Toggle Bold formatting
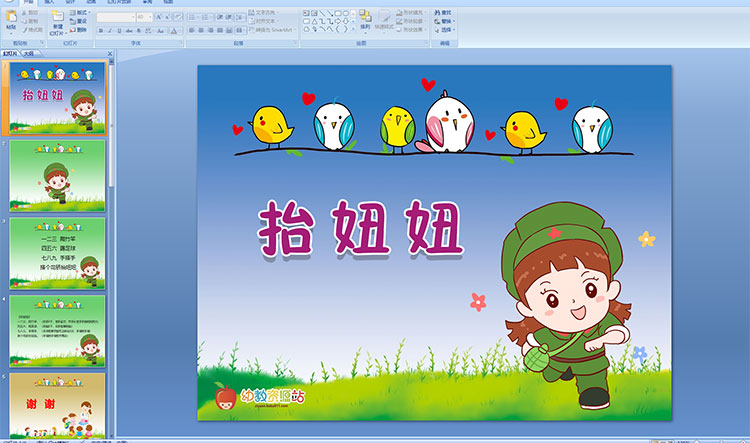This screenshot has width=750, height=443. tap(101, 31)
